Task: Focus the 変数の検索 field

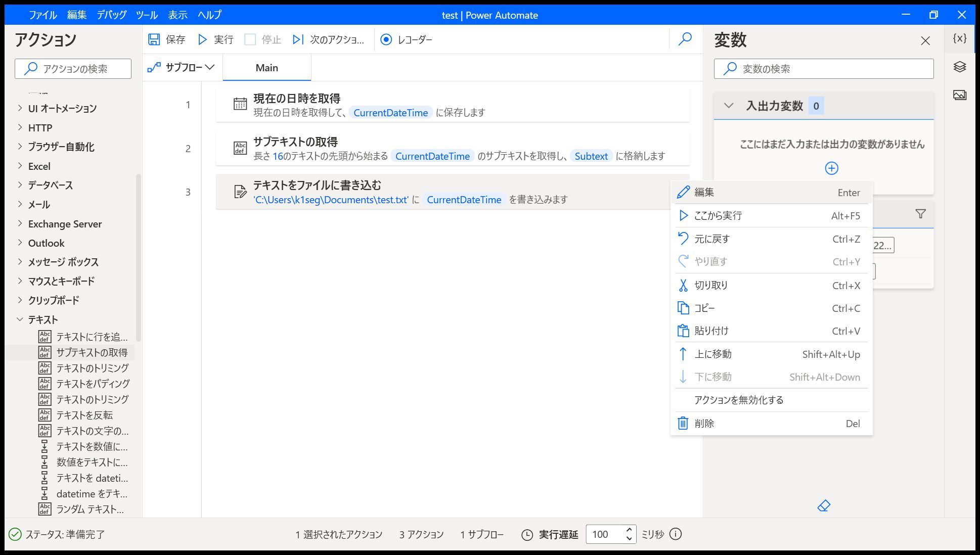Action: click(824, 69)
